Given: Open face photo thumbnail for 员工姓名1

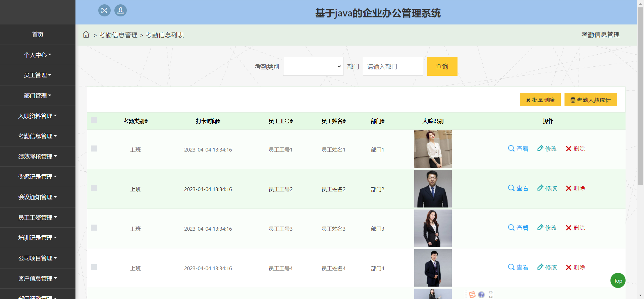Looking at the screenshot, I should coord(433,149).
